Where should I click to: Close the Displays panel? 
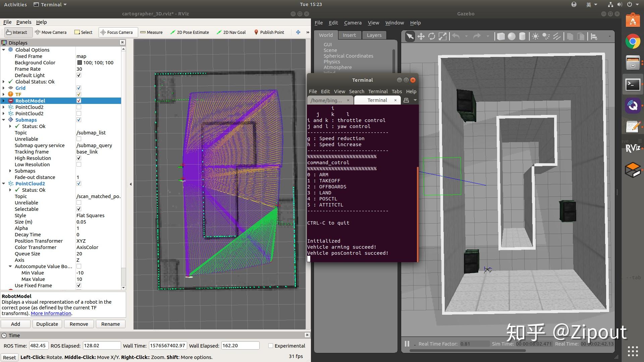click(x=122, y=42)
